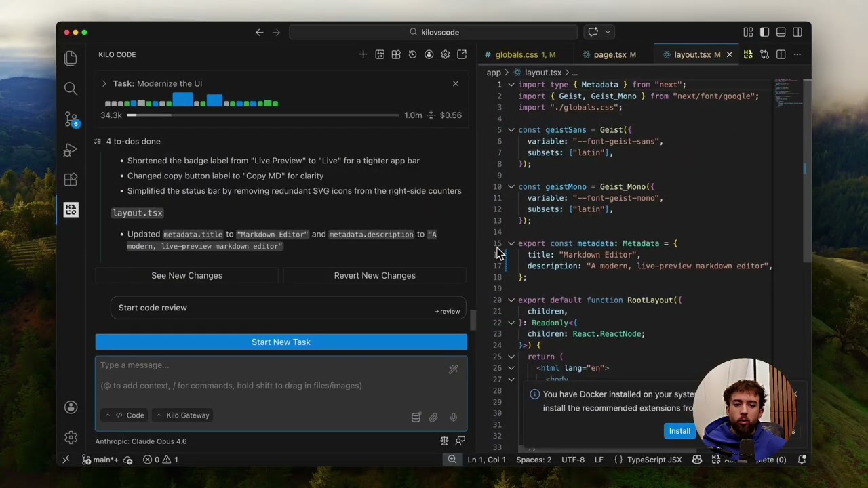Attach a file with the paperclip icon

(x=433, y=418)
